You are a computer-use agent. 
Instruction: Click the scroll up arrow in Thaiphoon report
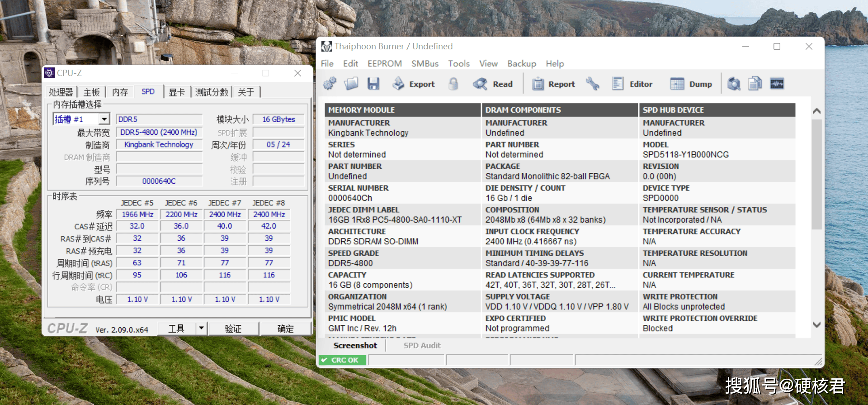816,111
